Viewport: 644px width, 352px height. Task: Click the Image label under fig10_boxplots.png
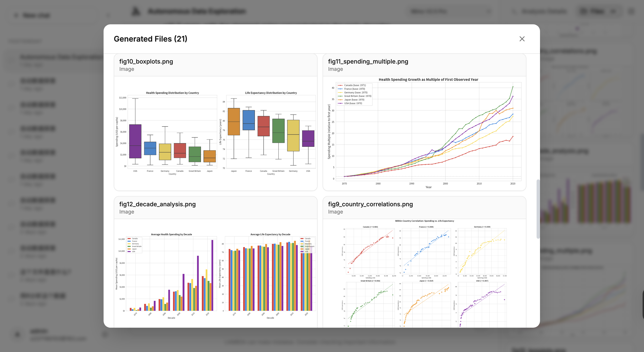(x=127, y=69)
